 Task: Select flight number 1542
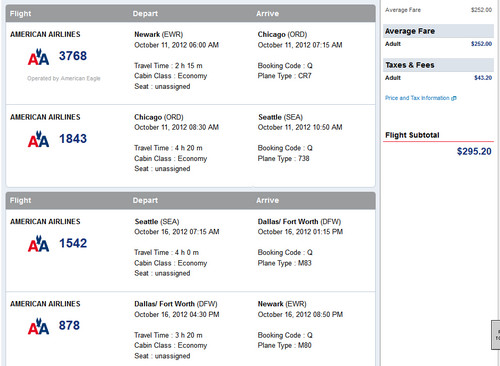coord(73,243)
